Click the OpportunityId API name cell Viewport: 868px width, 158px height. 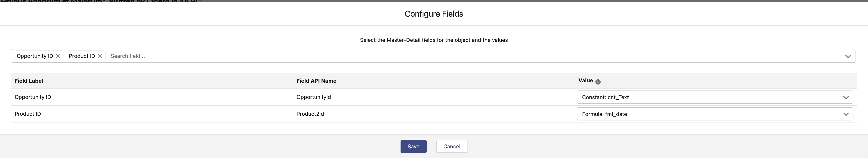pyautogui.click(x=313, y=97)
